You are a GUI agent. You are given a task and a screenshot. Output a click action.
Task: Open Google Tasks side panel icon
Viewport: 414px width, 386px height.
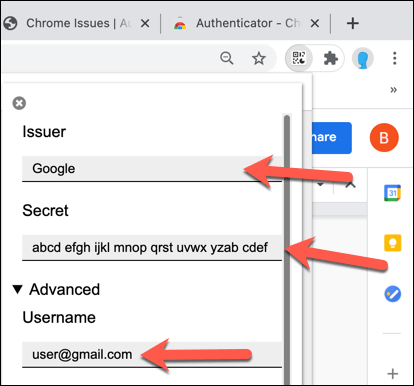click(392, 294)
